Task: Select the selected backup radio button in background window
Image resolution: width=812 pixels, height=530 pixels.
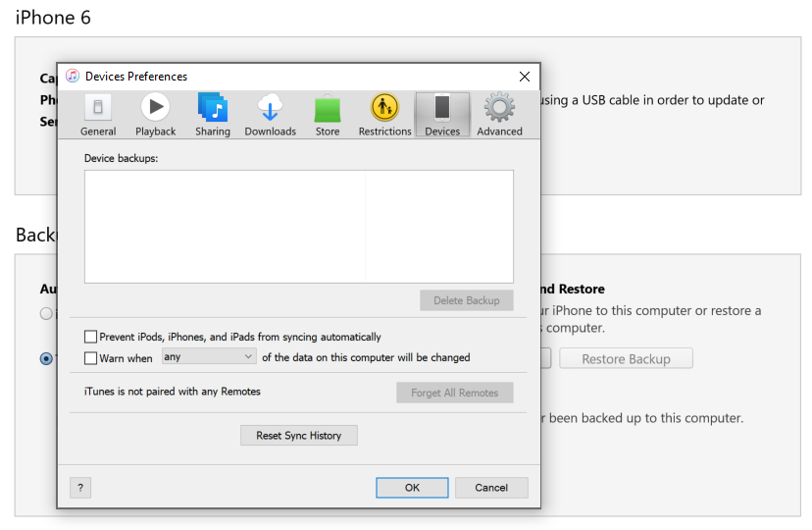Action: pos(46,358)
